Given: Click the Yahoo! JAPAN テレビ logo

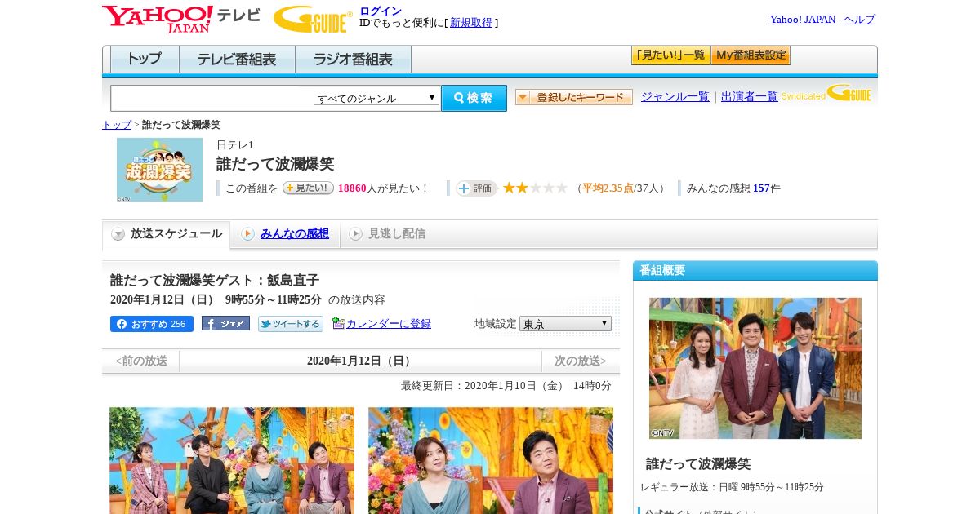Looking at the screenshot, I should pyautogui.click(x=181, y=19).
